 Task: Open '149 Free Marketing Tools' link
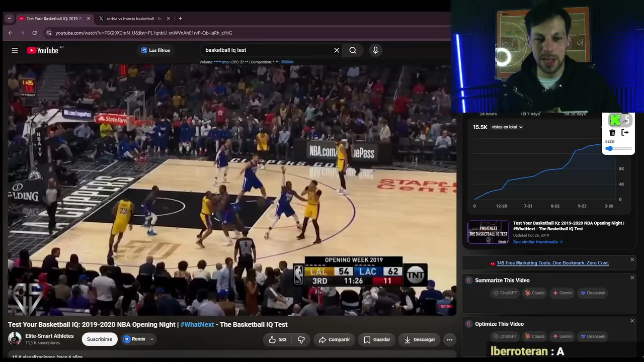click(x=552, y=263)
